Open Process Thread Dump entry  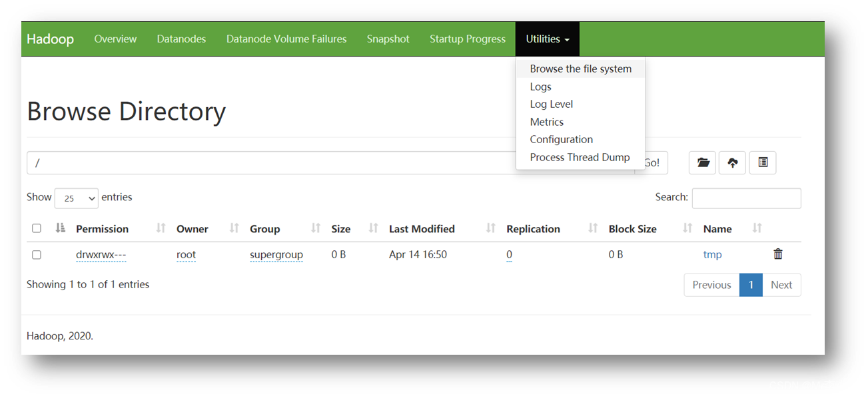tap(581, 157)
